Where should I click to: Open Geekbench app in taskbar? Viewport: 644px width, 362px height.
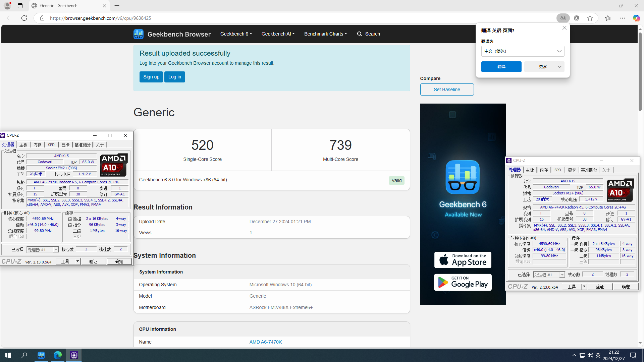pos(41,355)
